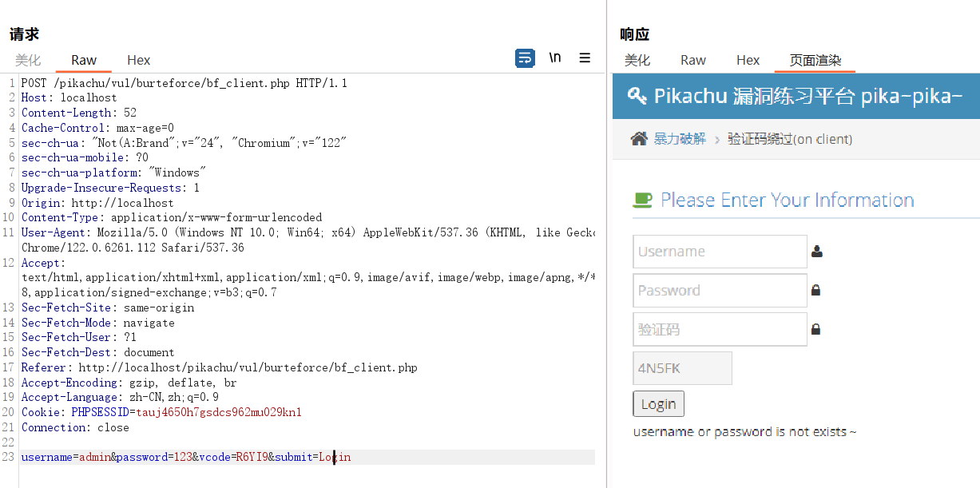Click the Accept-Encoding header line
980x488 pixels.
pyautogui.click(x=129, y=383)
